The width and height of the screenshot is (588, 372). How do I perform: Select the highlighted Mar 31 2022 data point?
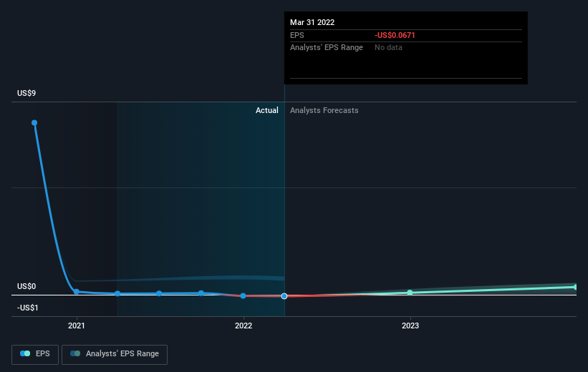click(284, 296)
